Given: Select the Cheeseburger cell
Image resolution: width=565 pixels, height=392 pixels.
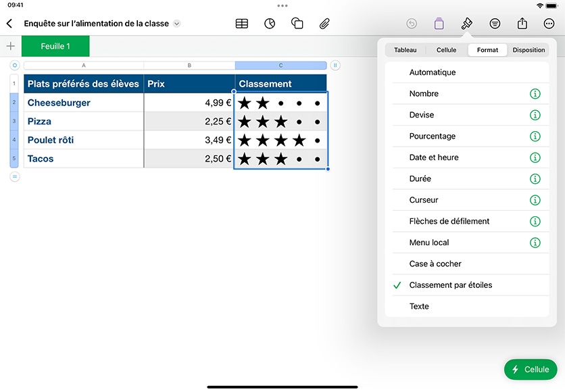Looking at the screenshot, I should (x=84, y=103).
